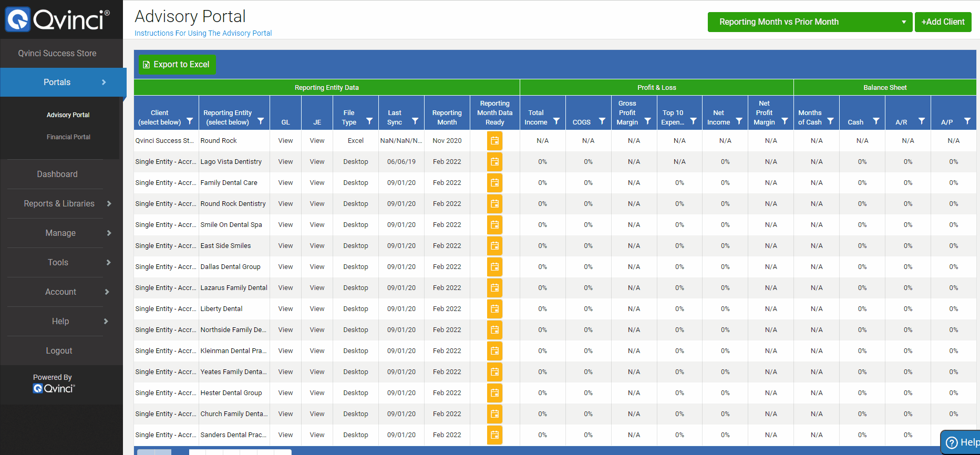The width and height of the screenshot is (980, 455).
Task: Click Logout in the sidebar
Action: pyautogui.click(x=59, y=351)
